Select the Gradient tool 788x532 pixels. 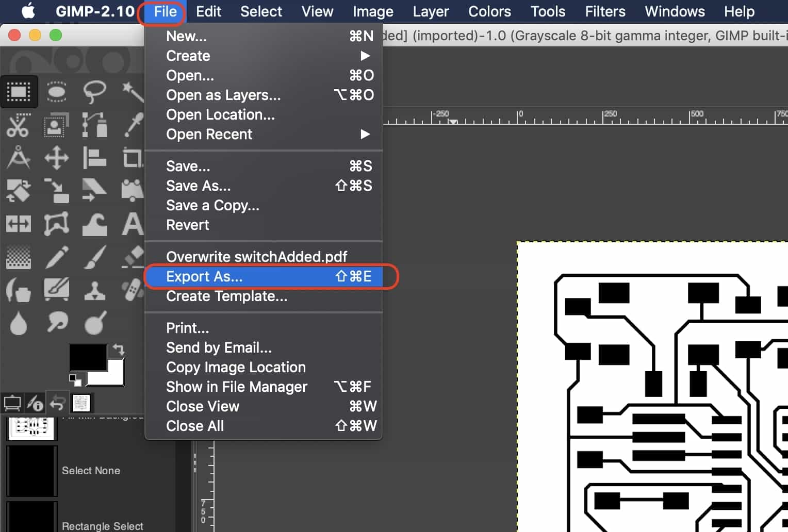pyautogui.click(x=19, y=257)
